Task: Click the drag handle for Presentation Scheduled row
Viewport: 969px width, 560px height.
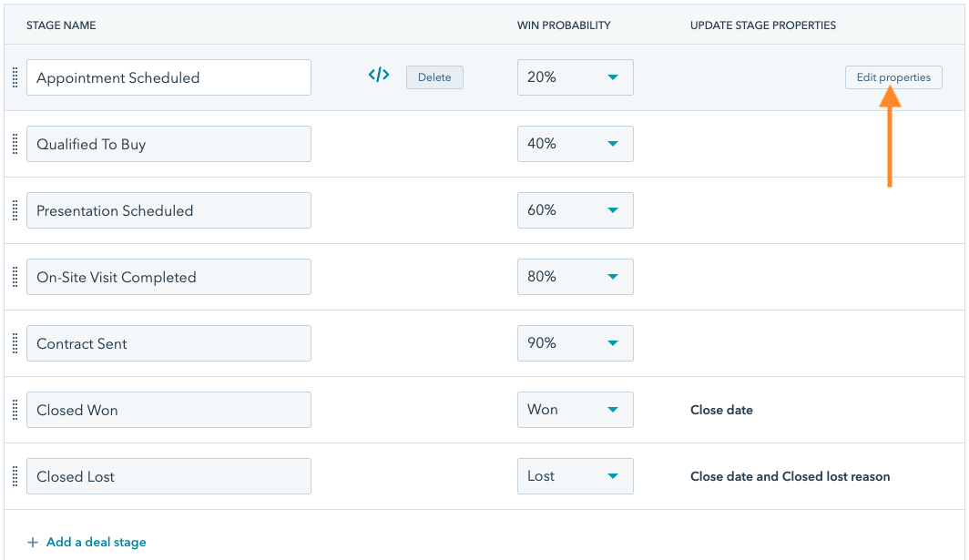Action: coord(15,210)
